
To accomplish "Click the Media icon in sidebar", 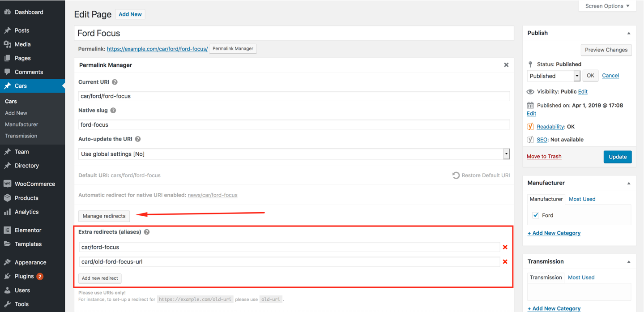I will pyautogui.click(x=7, y=44).
